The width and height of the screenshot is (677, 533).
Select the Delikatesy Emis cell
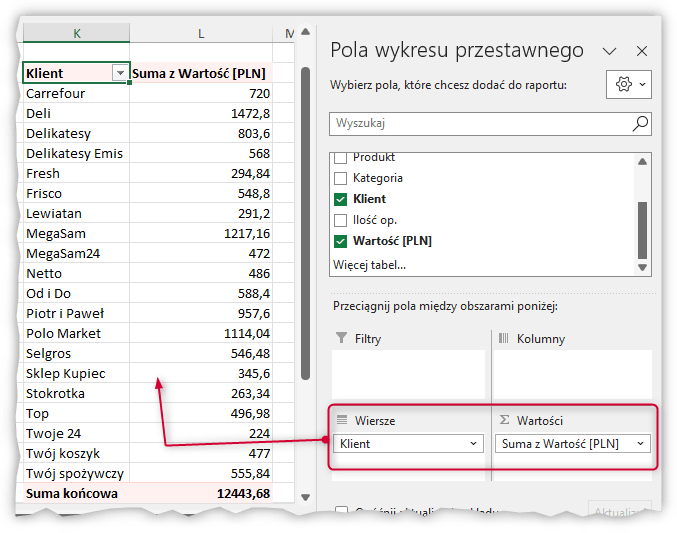click(x=76, y=153)
